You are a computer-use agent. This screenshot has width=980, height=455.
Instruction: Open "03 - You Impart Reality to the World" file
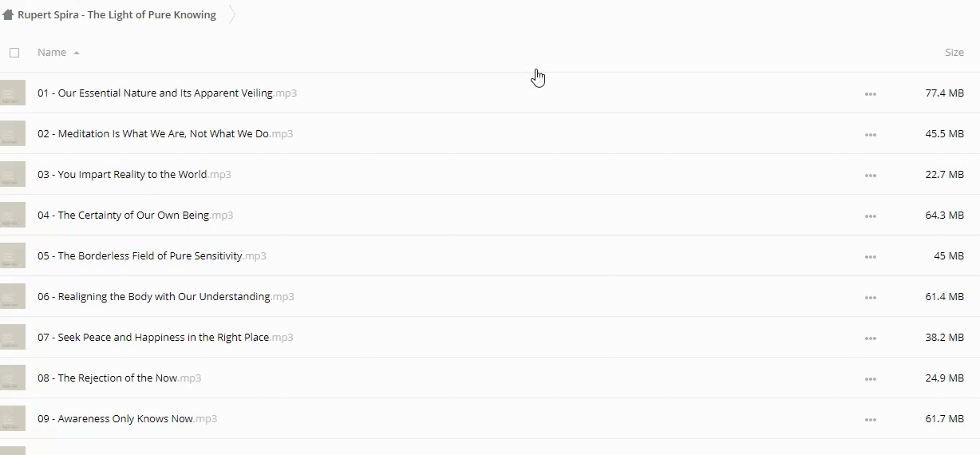[x=133, y=175]
